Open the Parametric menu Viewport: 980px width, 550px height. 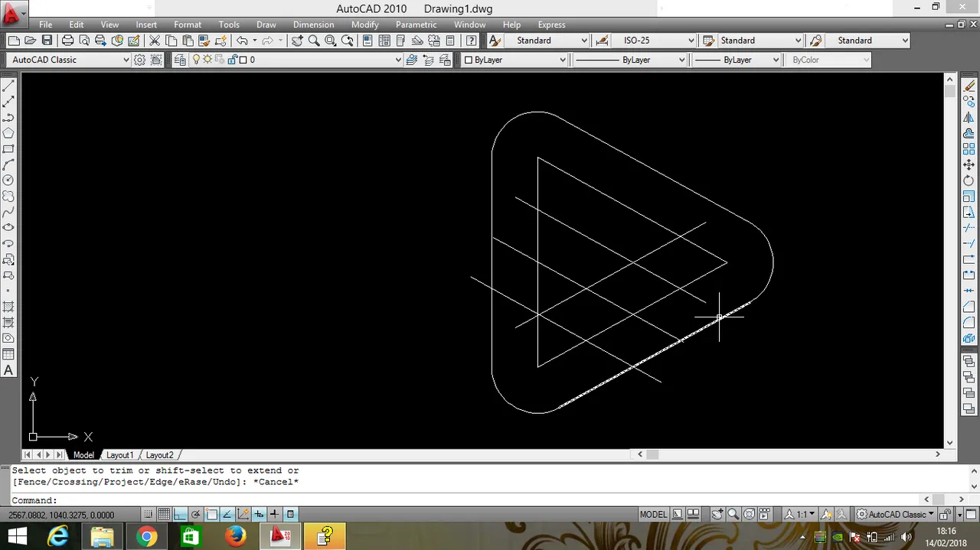pyautogui.click(x=416, y=24)
